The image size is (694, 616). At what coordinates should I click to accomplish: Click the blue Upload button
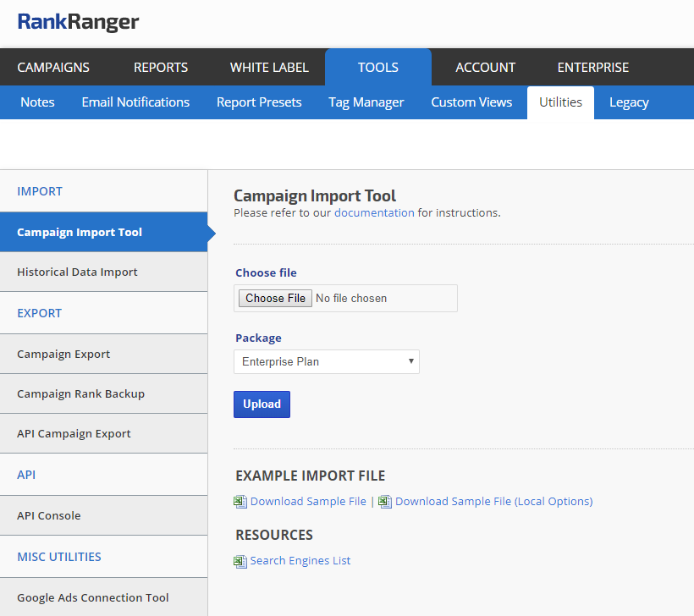click(262, 404)
